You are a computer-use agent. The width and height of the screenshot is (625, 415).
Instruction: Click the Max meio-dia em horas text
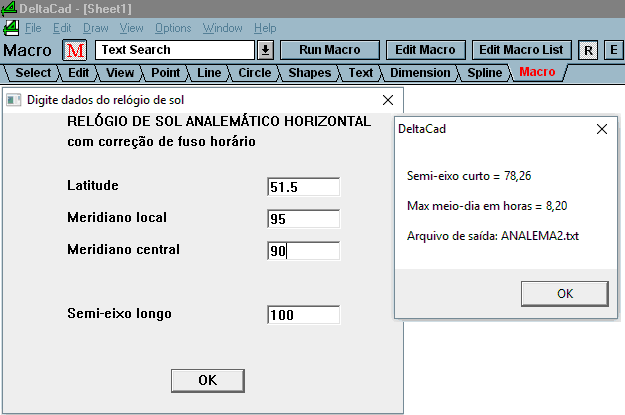coord(487,206)
